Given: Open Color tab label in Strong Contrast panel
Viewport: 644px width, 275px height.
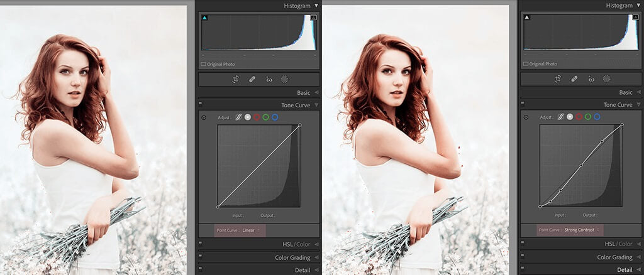Looking at the screenshot, I should (626, 244).
